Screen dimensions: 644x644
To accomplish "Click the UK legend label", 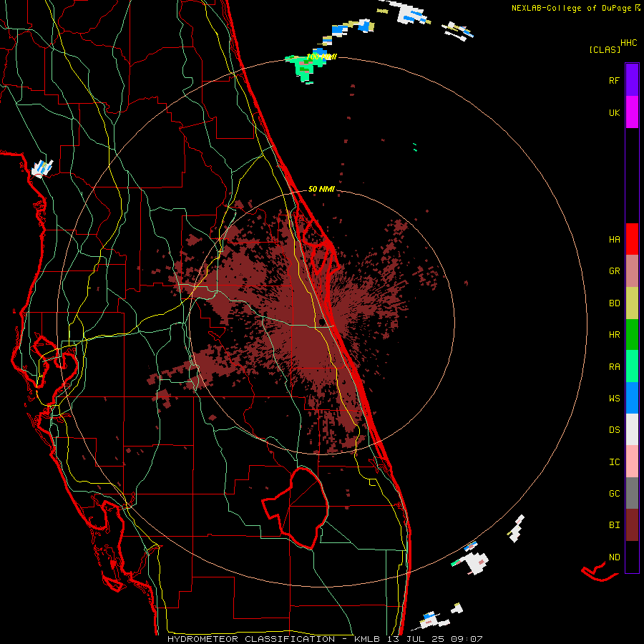I will tap(614, 112).
